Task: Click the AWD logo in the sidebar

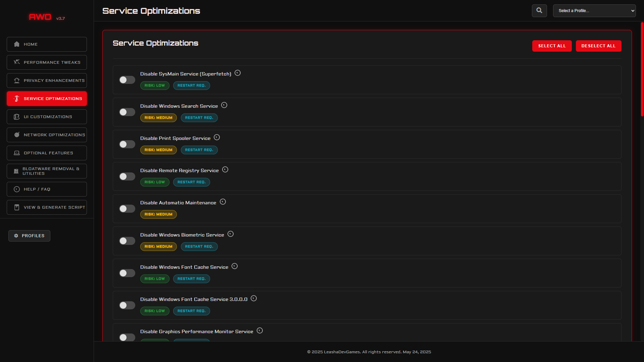Action: pos(40,17)
